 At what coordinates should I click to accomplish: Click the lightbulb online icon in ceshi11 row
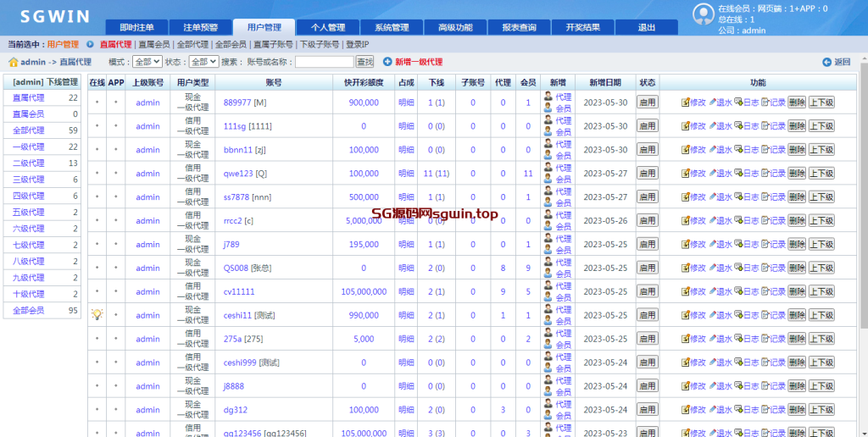[x=97, y=315]
